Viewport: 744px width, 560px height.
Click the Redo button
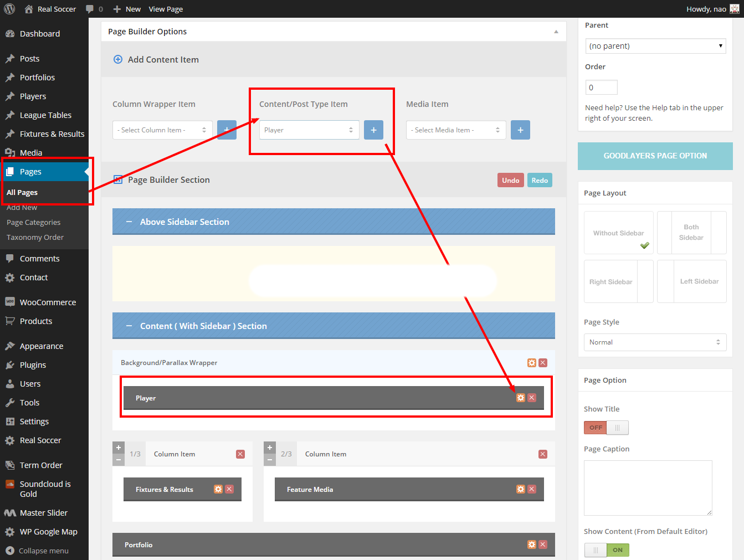(x=540, y=180)
